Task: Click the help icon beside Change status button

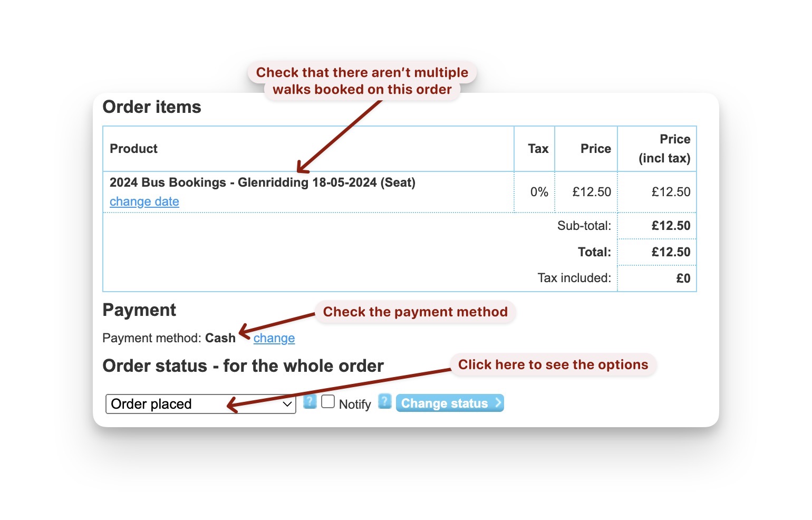Action: click(x=384, y=402)
